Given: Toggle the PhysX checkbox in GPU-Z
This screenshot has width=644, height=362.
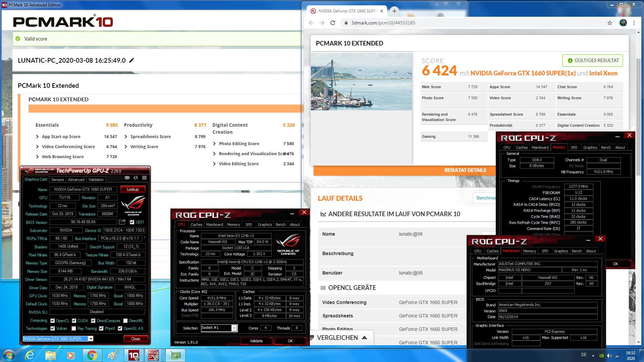Looking at the screenshot, I should coord(101,328).
